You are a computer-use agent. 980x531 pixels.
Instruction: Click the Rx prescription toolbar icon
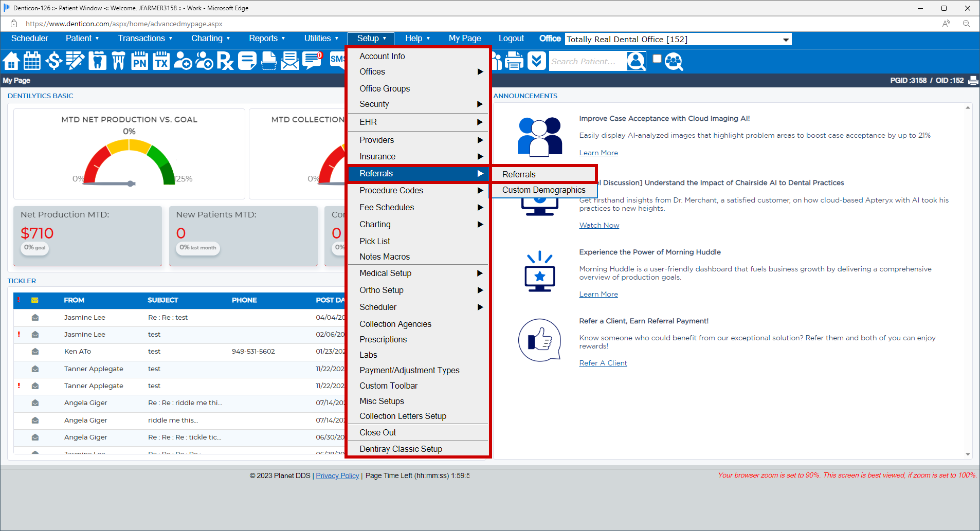[225, 61]
